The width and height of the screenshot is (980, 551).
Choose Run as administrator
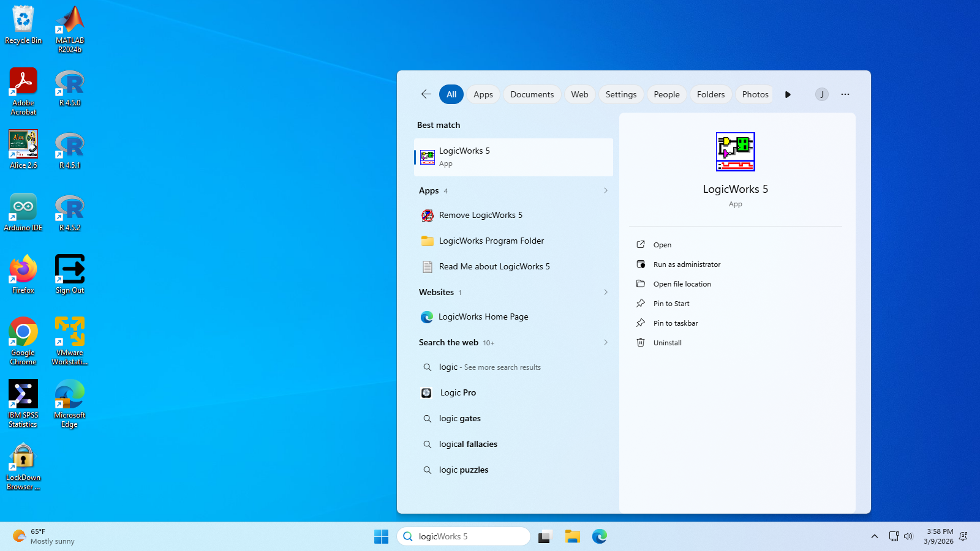click(x=736, y=264)
